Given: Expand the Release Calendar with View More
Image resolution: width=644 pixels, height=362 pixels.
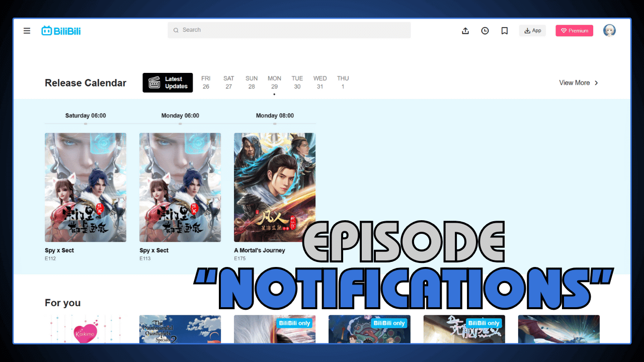Looking at the screenshot, I should (575, 82).
